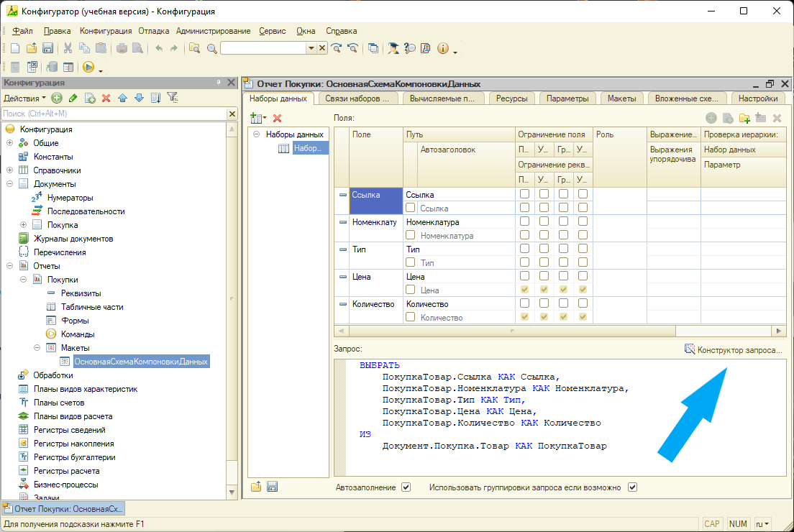Viewport: 794px width, 532px height.
Task: Delete configuration object with red cross
Action: coord(106,98)
